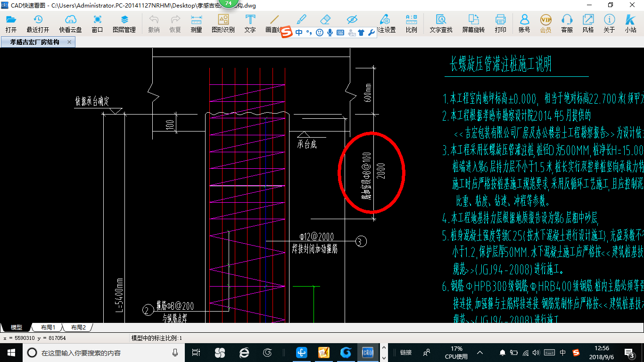Click 屏幕旋转 screen rotate
Screen dimensions: 644x362
(473, 23)
